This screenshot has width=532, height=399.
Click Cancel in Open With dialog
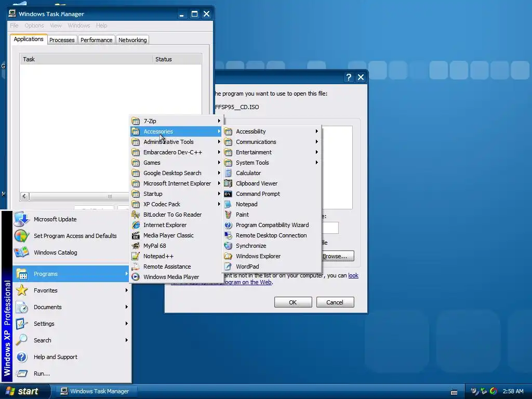[335, 302]
